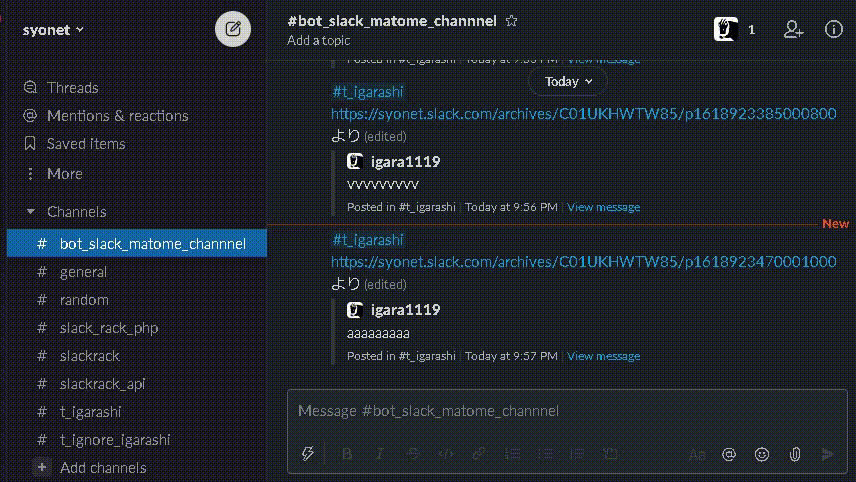Open the Today date dropdown
Image resolution: width=856 pixels, height=482 pixels.
click(568, 81)
